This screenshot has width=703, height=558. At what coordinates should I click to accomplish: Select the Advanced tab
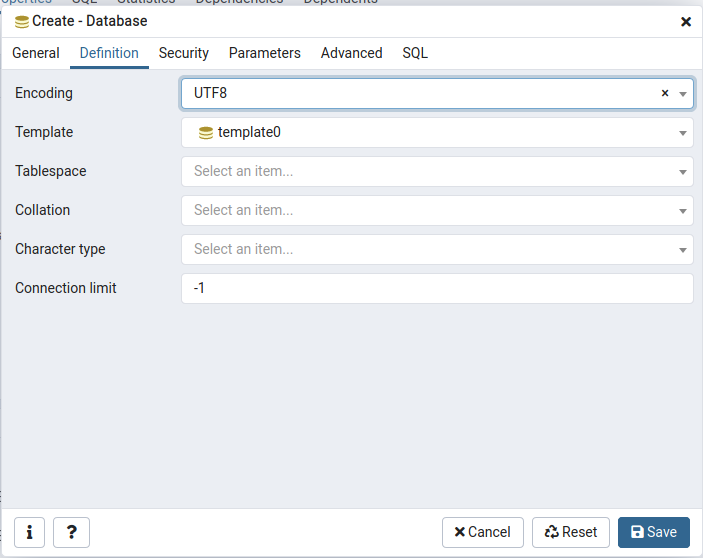[351, 53]
